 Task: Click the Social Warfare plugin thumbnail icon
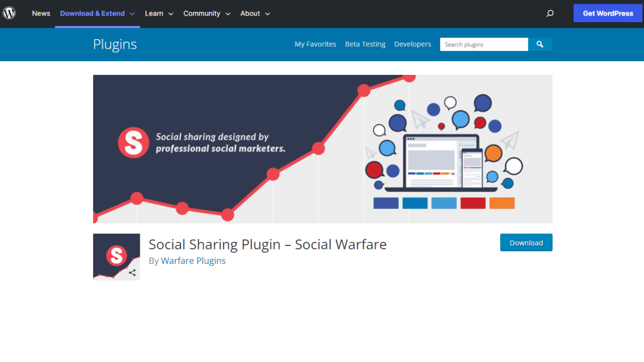tap(116, 257)
